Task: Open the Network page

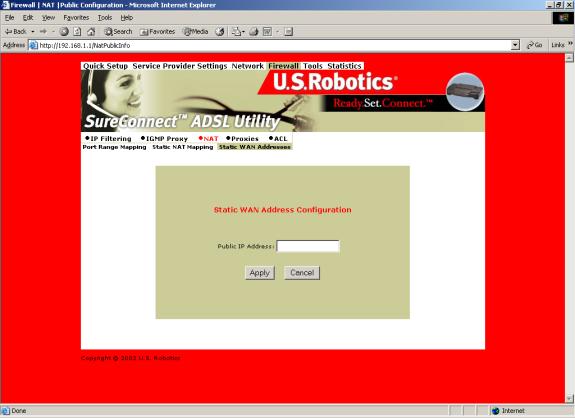Action: coord(248,66)
